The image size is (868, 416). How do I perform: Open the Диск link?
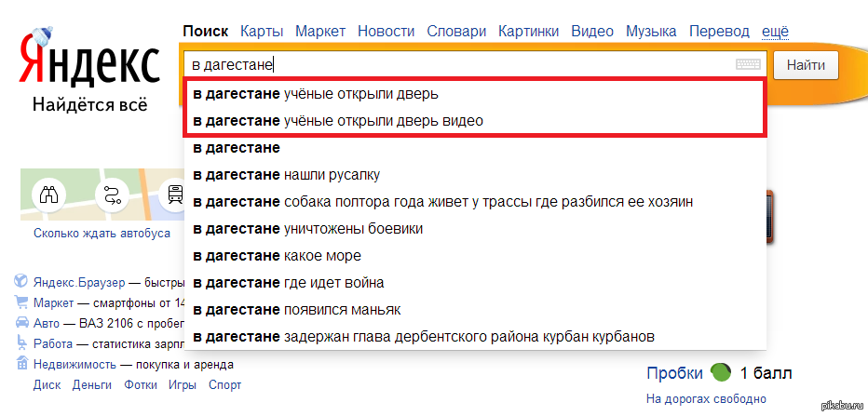[x=47, y=385]
